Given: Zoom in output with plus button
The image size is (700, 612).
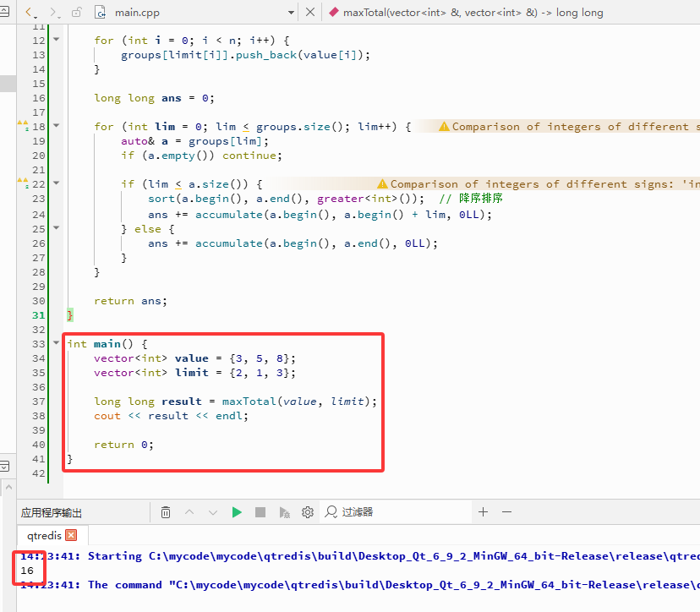Looking at the screenshot, I should pyautogui.click(x=483, y=512).
